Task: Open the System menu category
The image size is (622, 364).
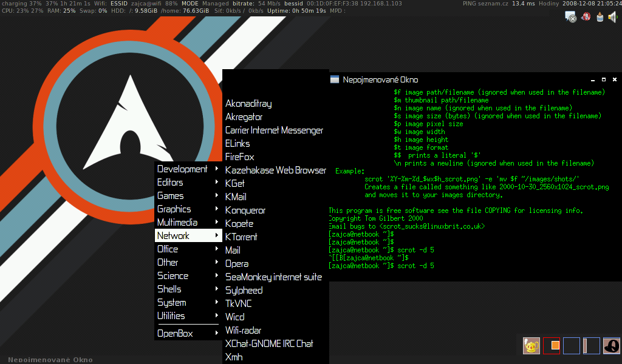Action: point(188,302)
